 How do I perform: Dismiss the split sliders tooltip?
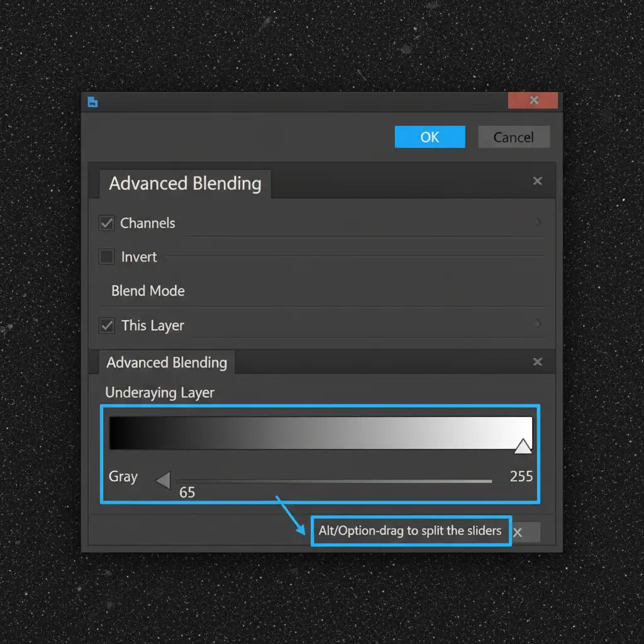[518, 533]
